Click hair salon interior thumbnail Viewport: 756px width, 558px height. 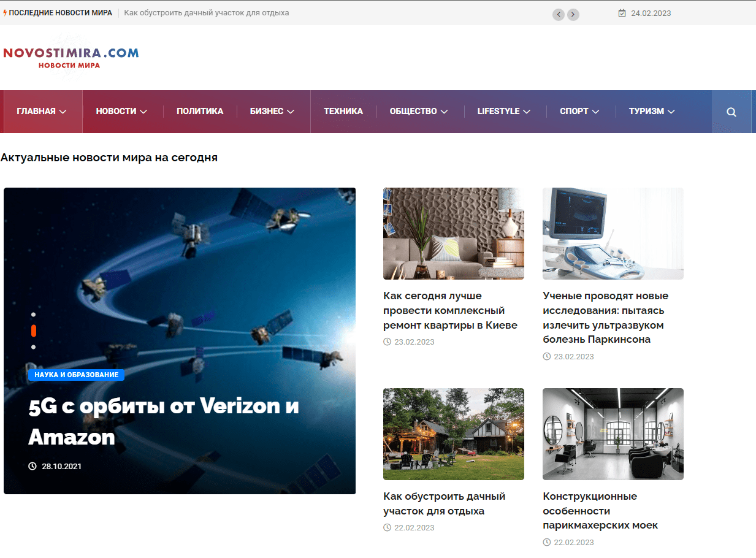(613, 434)
